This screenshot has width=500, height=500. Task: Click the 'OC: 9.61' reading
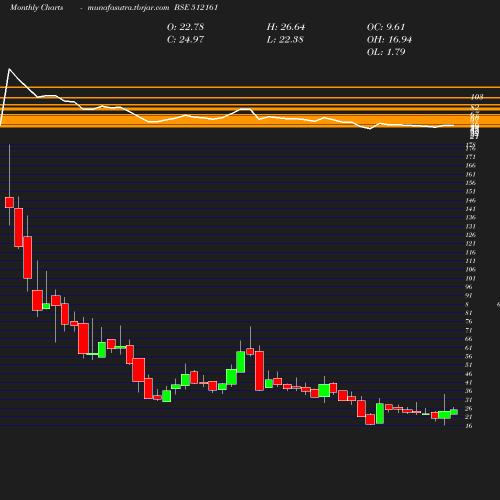tap(386, 27)
